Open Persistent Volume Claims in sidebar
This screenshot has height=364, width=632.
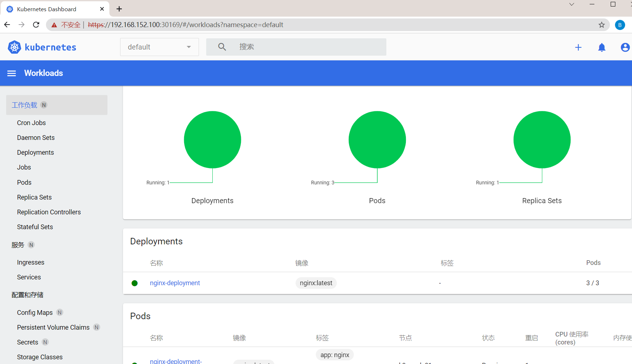[53, 327]
